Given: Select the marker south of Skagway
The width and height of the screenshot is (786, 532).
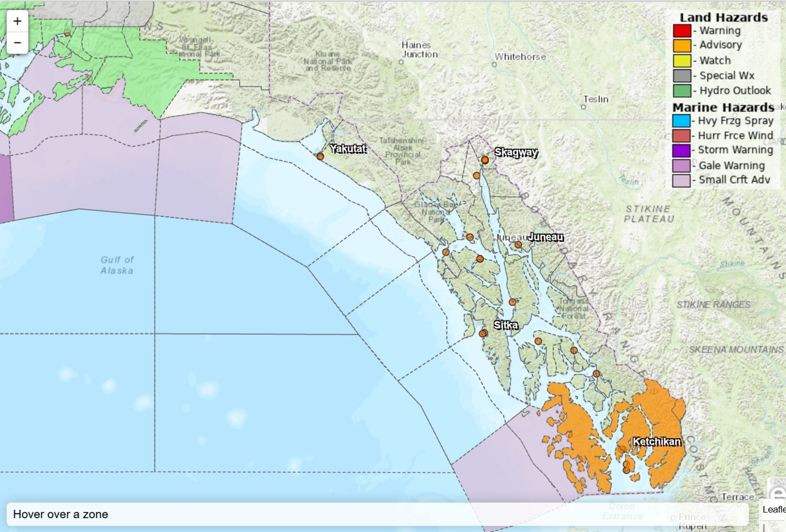Looking at the screenshot, I should click(476, 176).
